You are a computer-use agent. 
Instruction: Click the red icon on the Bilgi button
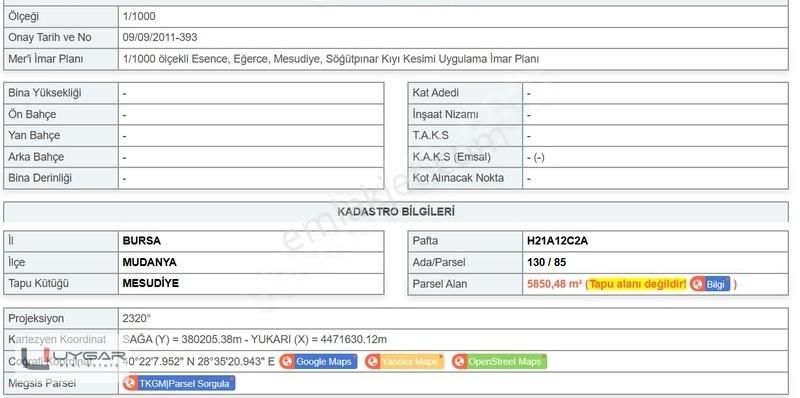click(x=697, y=284)
